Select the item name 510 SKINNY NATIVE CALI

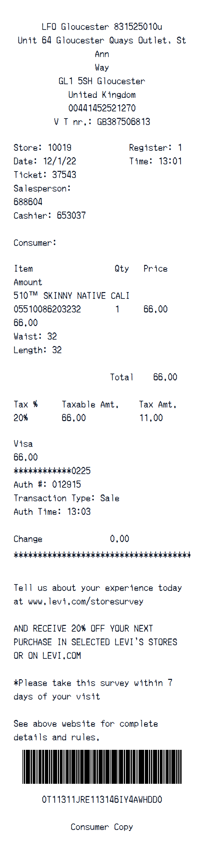click(x=71, y=295)
